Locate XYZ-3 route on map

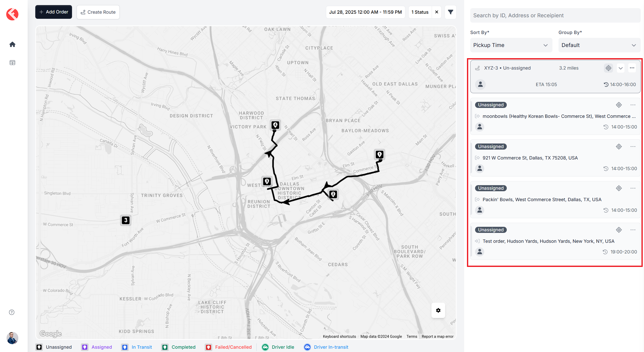pos(608,68)
